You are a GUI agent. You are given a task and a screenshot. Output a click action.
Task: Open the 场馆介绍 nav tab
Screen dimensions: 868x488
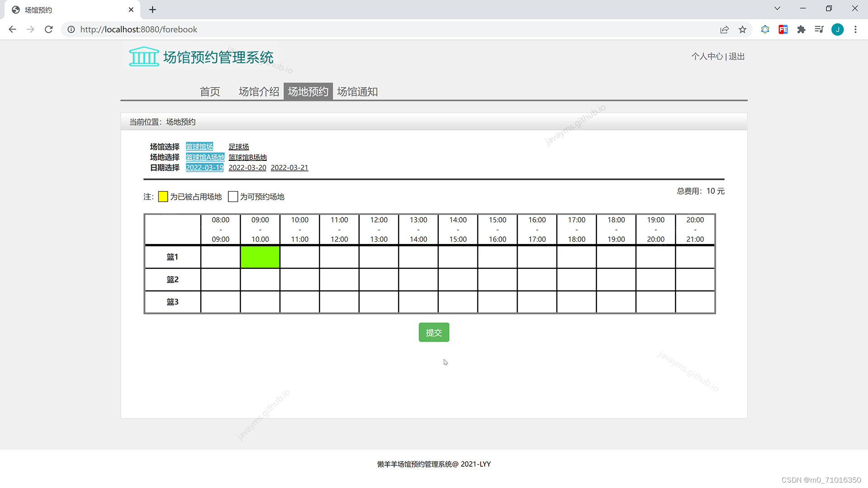[x=259, y=91]
